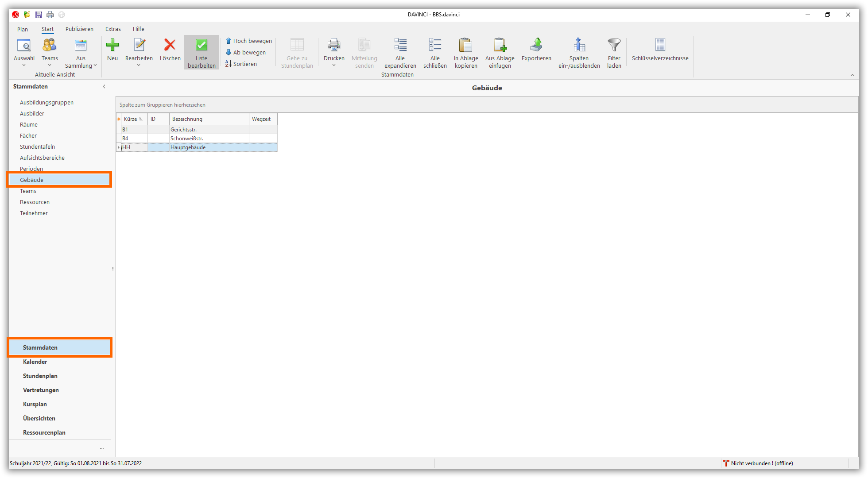Expand the Drucken dropdown menu

coord(334,66)
